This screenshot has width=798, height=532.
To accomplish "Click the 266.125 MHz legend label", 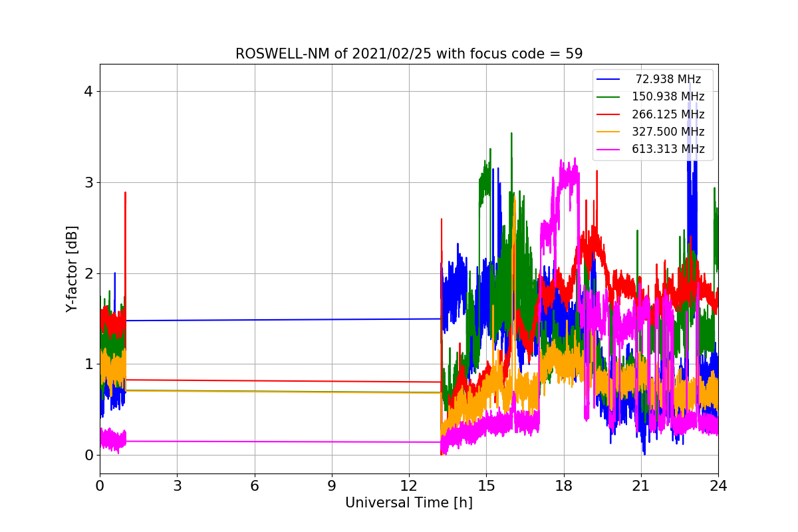I will point(668,114).
